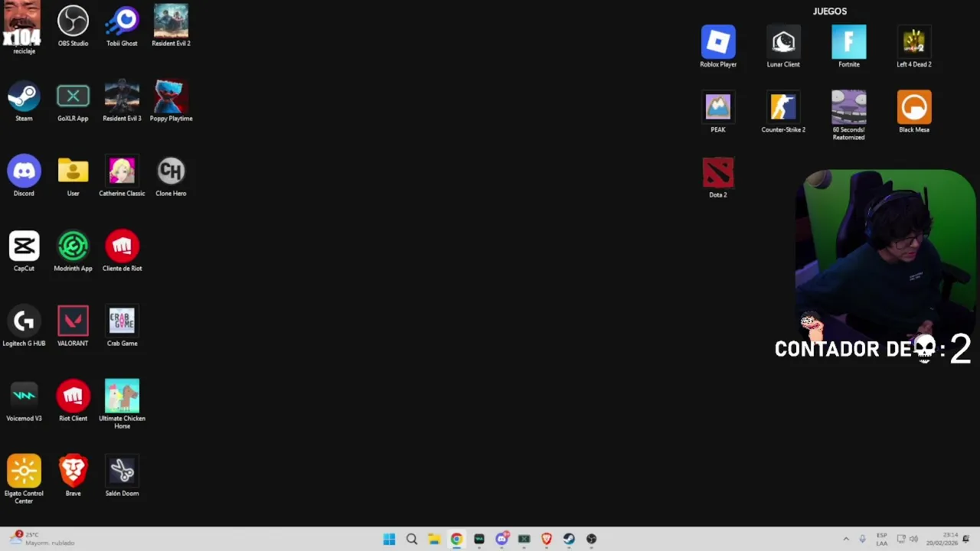Image resolution: width=980 pixels, height=551 pixels.
Task: Open File Explorer from the taskbar
Action: click(x=433, y=539)
